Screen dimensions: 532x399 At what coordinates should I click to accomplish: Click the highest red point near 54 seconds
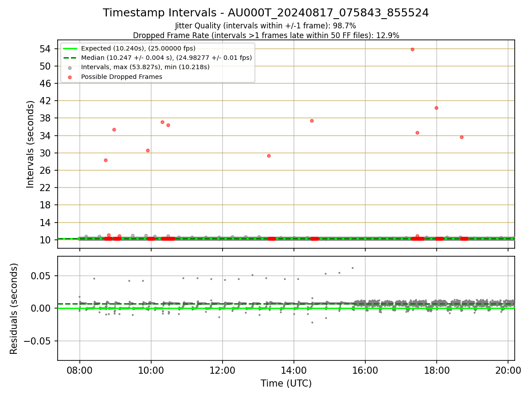pyautogui.click(x=412, y=49)
